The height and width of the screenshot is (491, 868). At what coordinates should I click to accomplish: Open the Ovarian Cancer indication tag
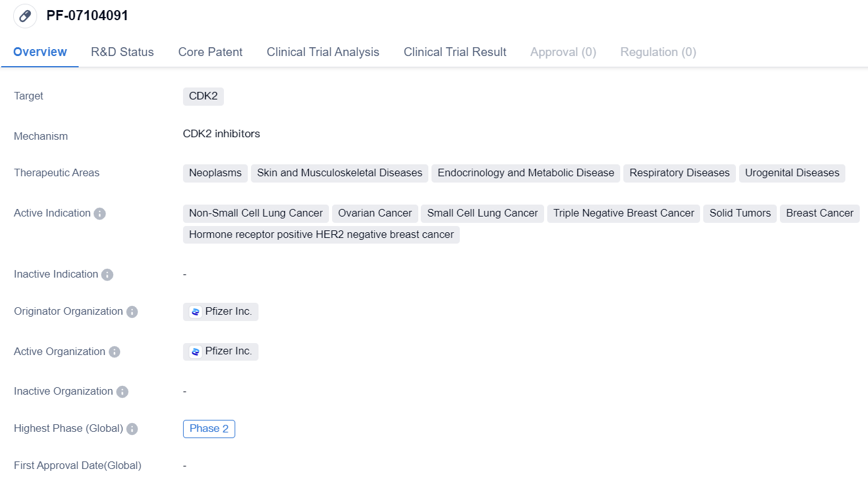[375, 213]
